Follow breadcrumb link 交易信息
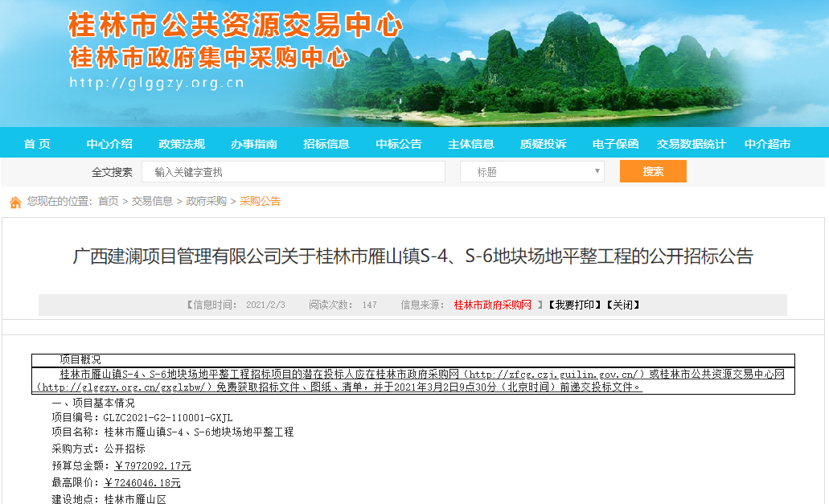The image size is (829, 504). click(x=152, y=201)
